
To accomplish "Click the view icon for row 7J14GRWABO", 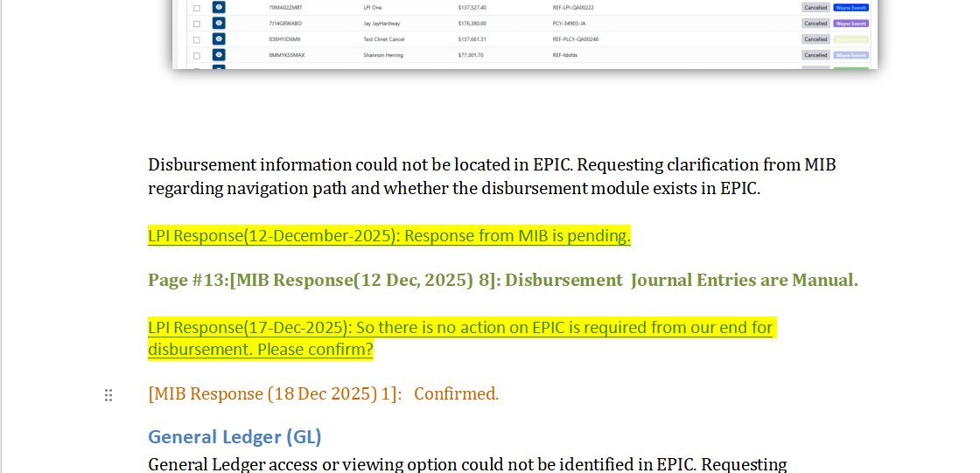I will click(x=219, y=24).
